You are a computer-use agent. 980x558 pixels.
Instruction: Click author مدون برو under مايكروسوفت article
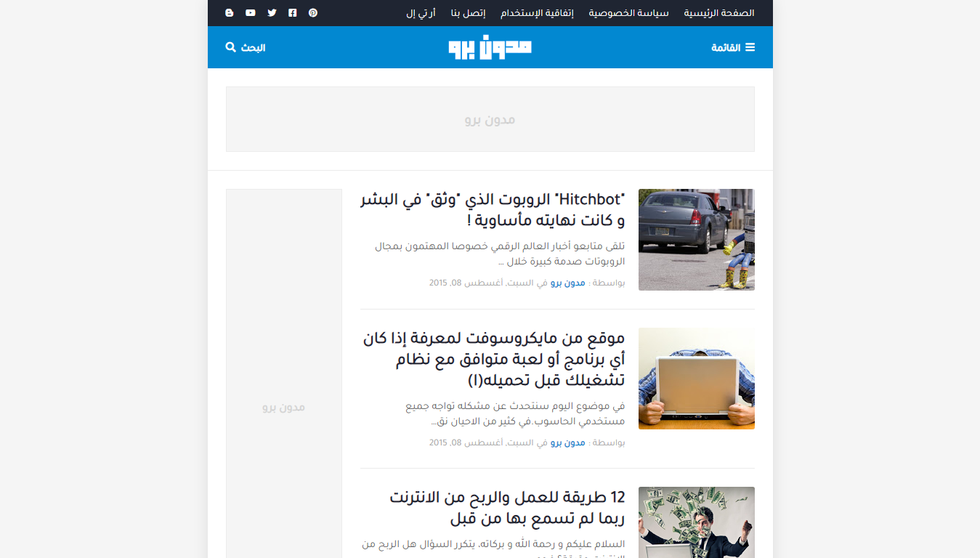(x=568, y=442)
